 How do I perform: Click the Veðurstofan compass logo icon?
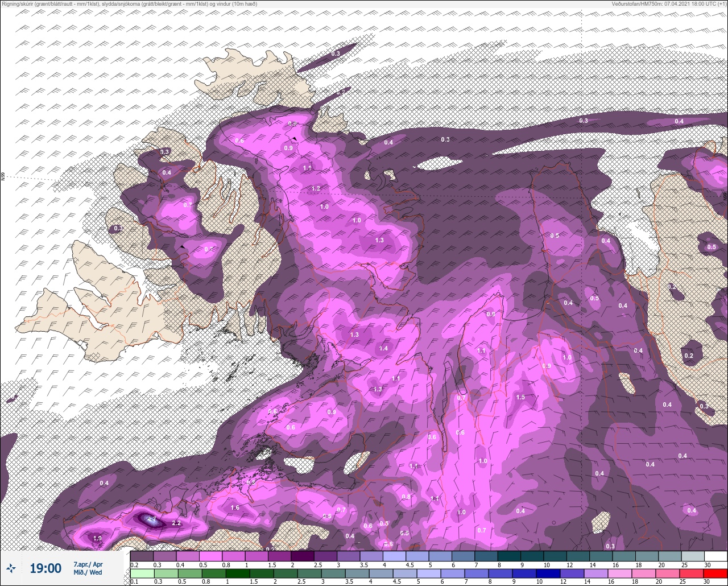[x=11, y=568]
